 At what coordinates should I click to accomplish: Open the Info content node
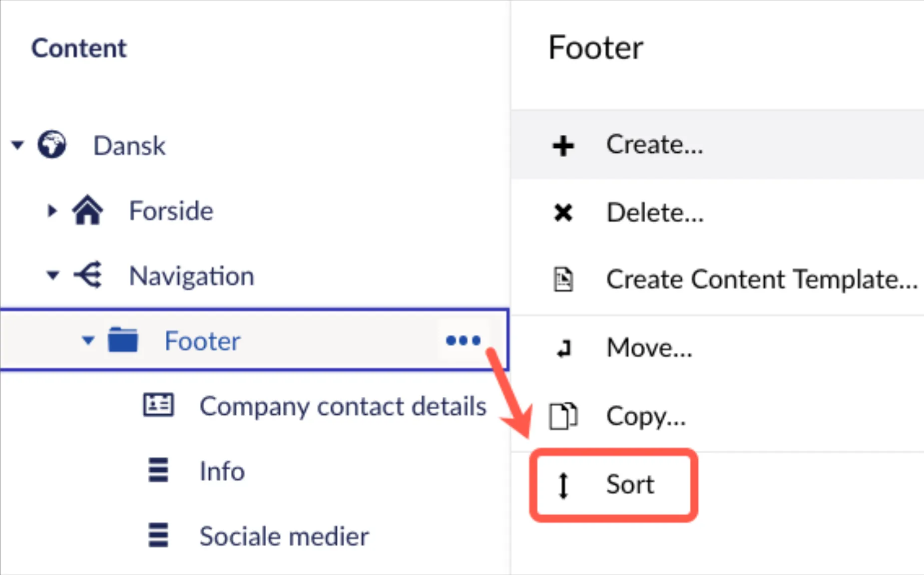(222, 471)
